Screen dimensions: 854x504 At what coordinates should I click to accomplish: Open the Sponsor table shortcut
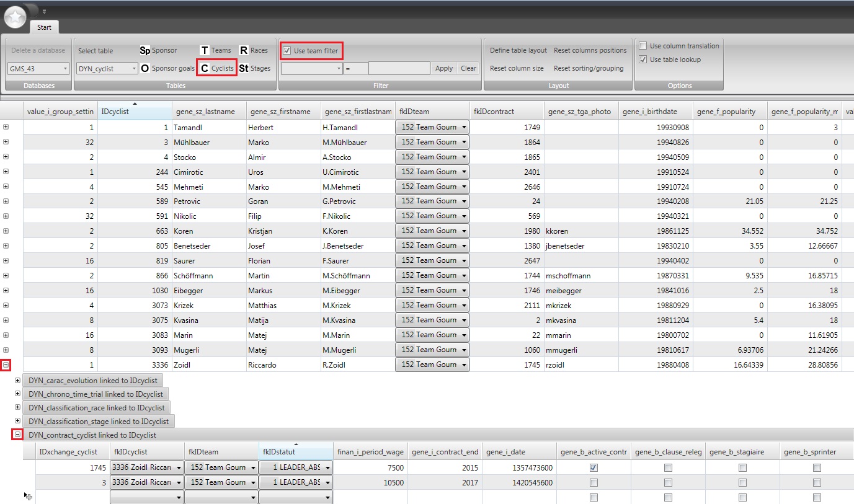click(159, 50)
